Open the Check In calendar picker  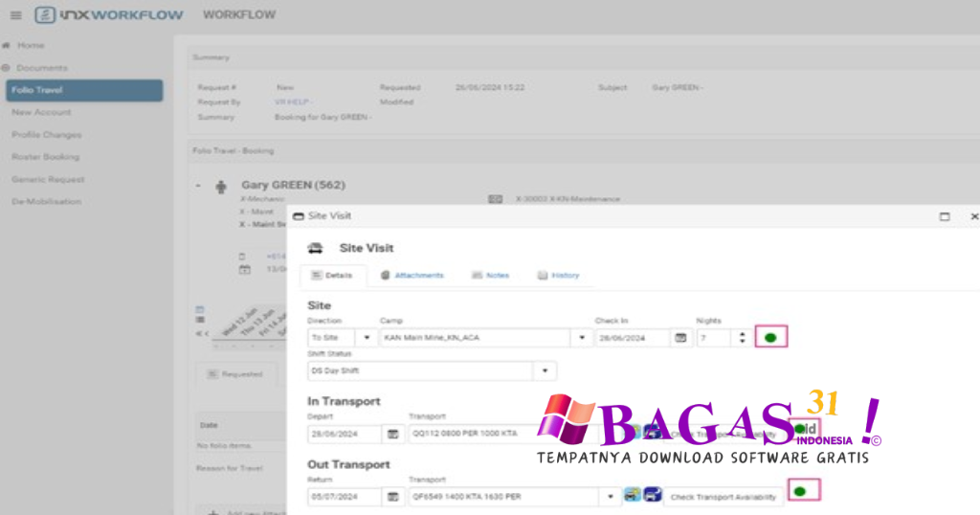[x=680, y=338]
